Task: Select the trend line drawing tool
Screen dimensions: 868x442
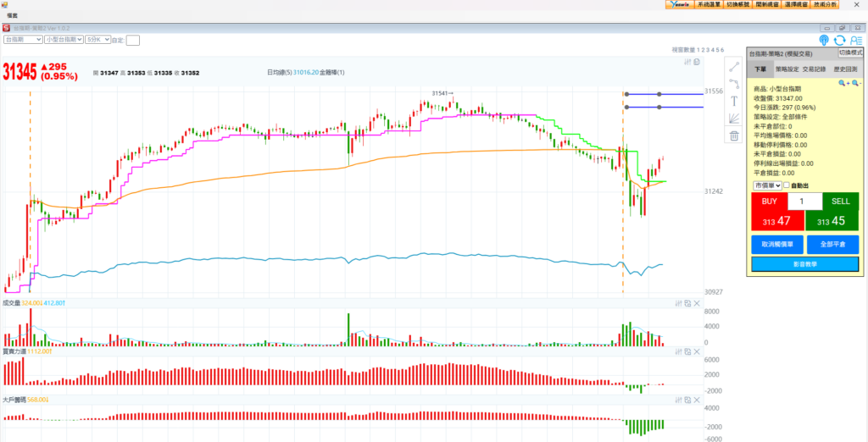Action: pos(734,66)
